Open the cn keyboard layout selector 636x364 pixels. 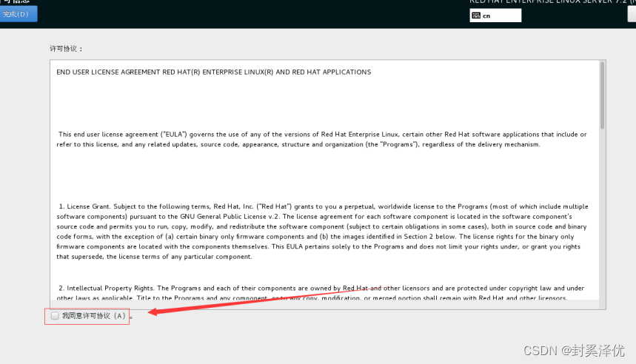[x=495, y=16]
